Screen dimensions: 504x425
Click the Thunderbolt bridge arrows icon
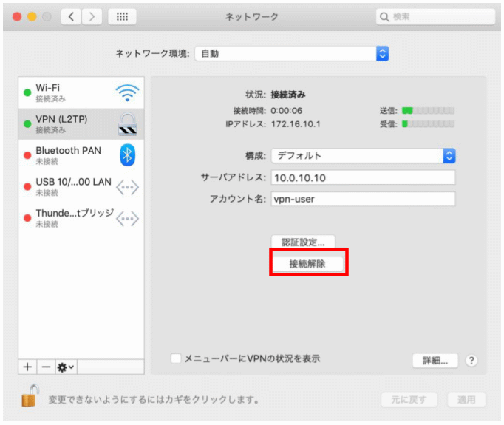point(127,218)
